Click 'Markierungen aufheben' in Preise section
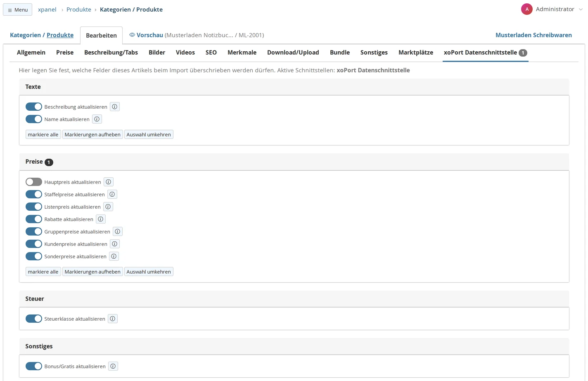The image size is (588, 381). point(92,272)
